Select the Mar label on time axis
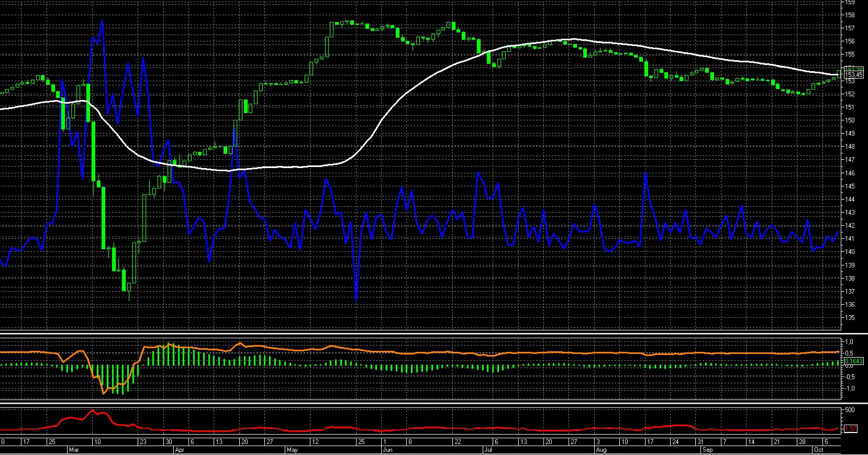Image resolution: width=868 pixels, height=455 pixels. (73, 450)
